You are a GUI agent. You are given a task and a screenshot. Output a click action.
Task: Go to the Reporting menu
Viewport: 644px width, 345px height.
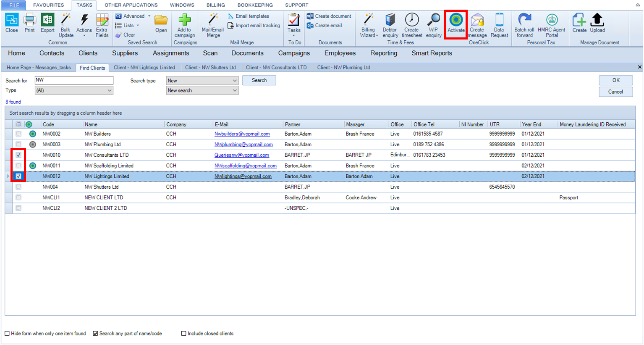384,53
